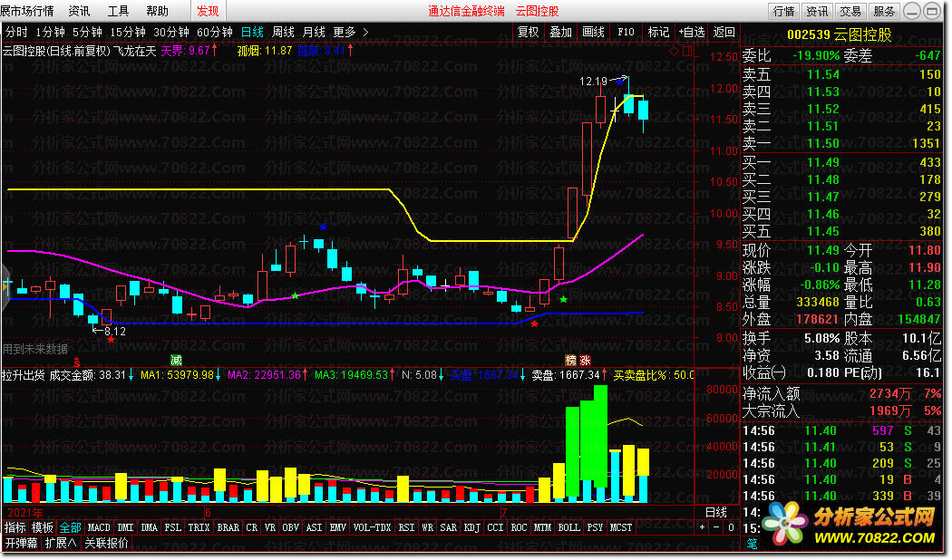Click the 卖一 11.50 ask row
This screenshot has height=560, width=952.
[x=841, y=143]
